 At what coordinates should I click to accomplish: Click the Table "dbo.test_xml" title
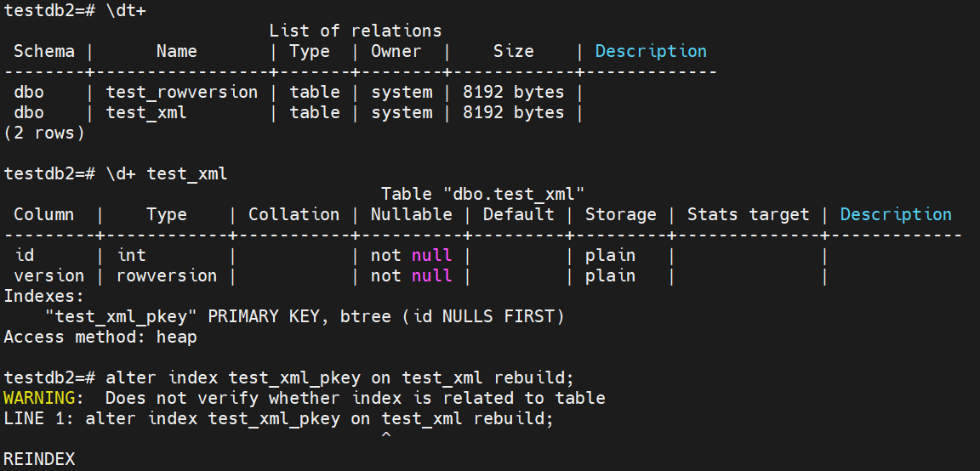click(482, 195)
